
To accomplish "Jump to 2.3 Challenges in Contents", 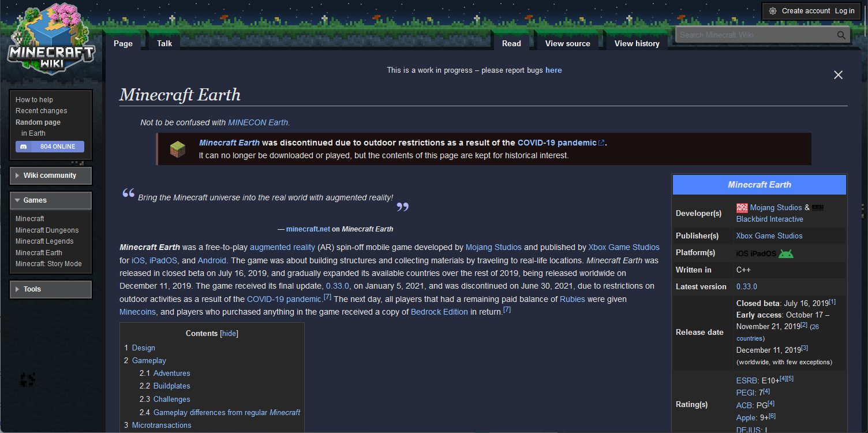I will [x=172, y=400].
